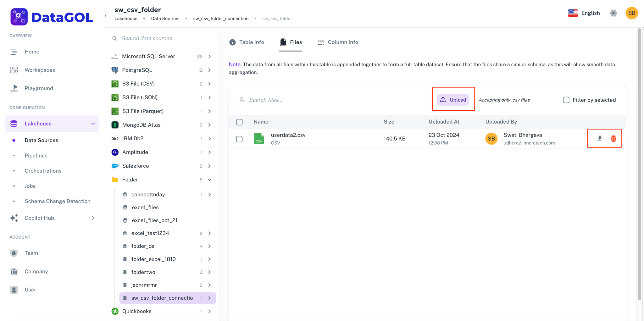Click the Search files input field
The height and width of the screenshot is (321, 644).
pos(330,100)
